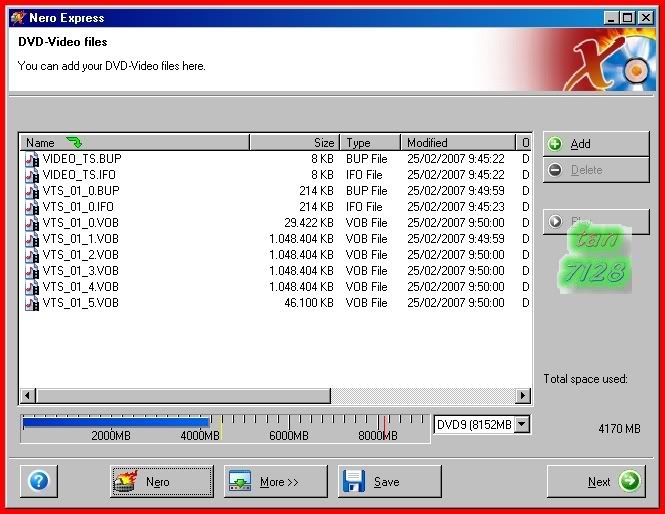Click the Delete button
Viewport: 665px width, 514px height.
(596, 170)
